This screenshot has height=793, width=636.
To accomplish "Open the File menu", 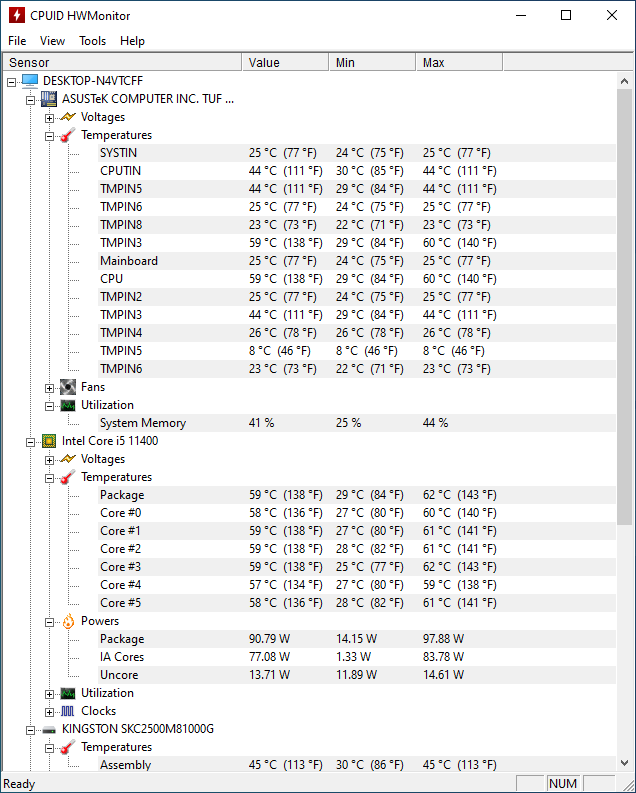I will 17,41.
